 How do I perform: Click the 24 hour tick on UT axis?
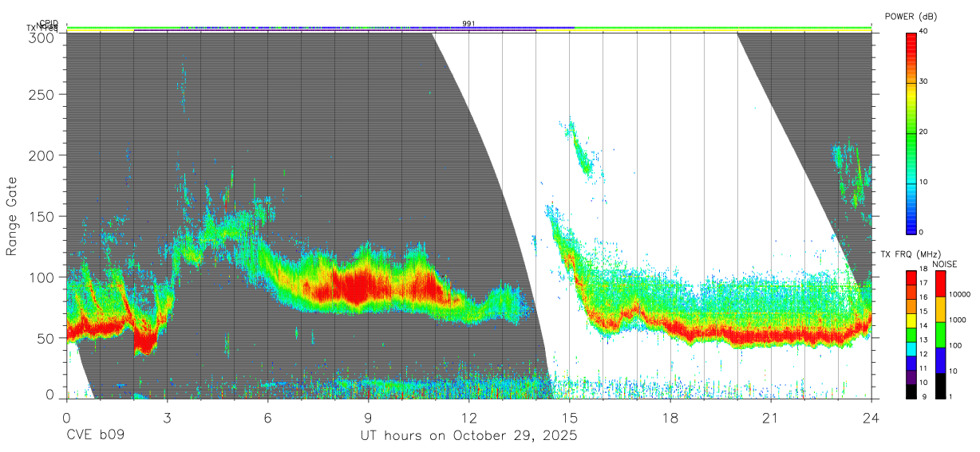pyautogui.click(x=871, y=417)
